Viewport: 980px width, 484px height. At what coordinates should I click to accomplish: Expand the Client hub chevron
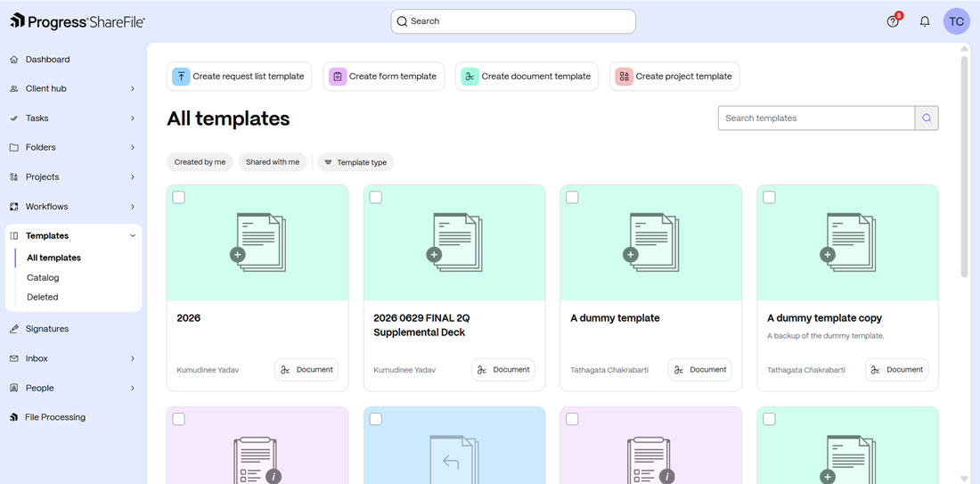point(133,89)
